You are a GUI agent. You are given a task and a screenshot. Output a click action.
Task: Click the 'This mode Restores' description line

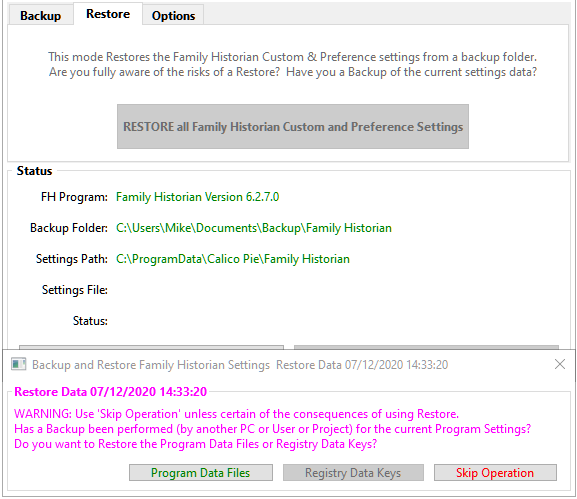point(293,57)
